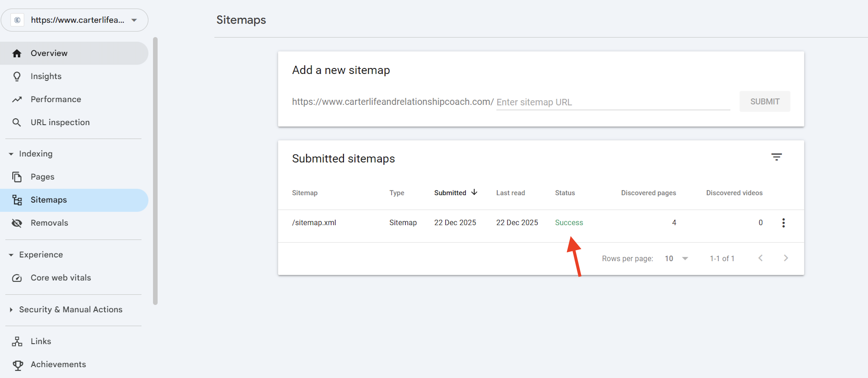Collapse the Experience section
Viewport: 868px width, 378px height.
click(11, 255)
